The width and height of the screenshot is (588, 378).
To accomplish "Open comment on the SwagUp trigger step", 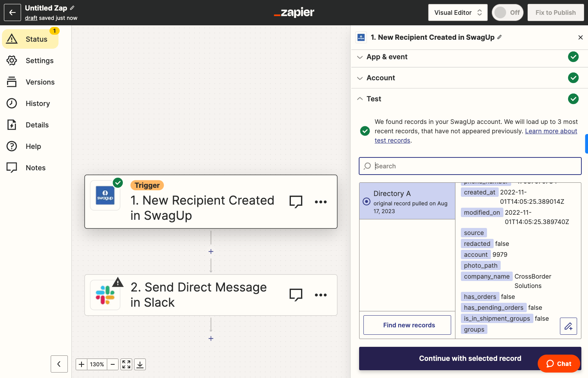I will [x=296, y=201].
